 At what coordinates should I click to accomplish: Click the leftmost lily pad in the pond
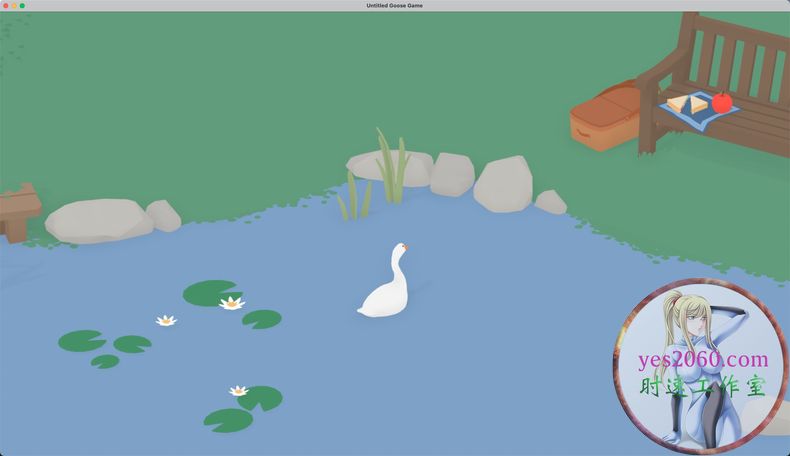[x=81, y=341]
